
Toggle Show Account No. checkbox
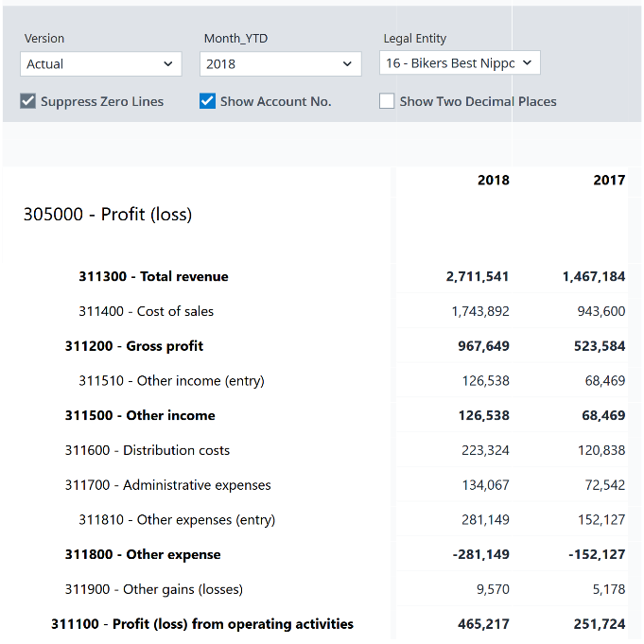coord(207,101)
